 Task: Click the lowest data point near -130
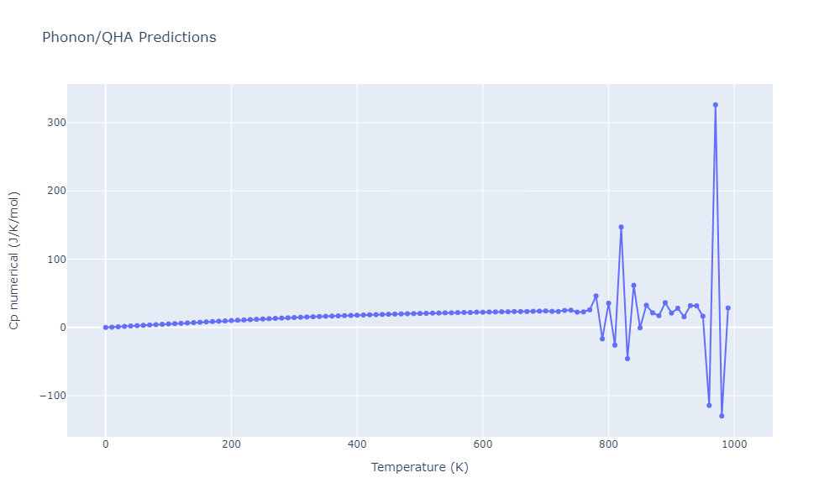pos(722,416)
